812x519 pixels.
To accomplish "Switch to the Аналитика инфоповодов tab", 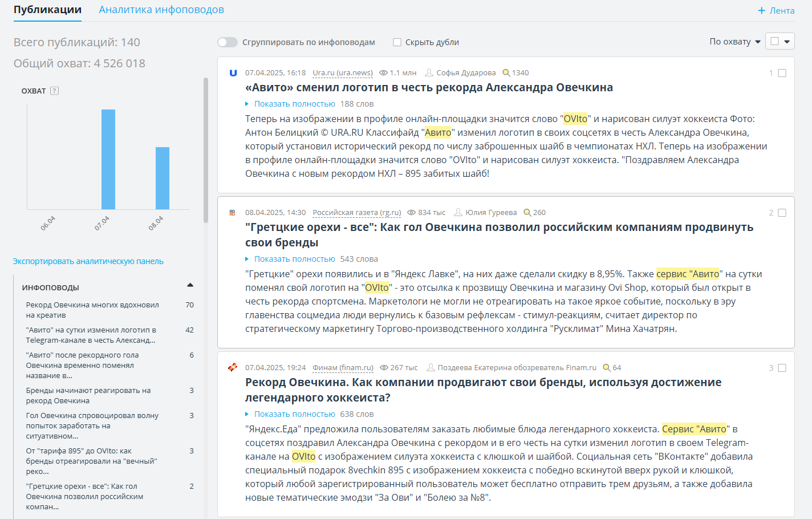I will tap(161, 10).
